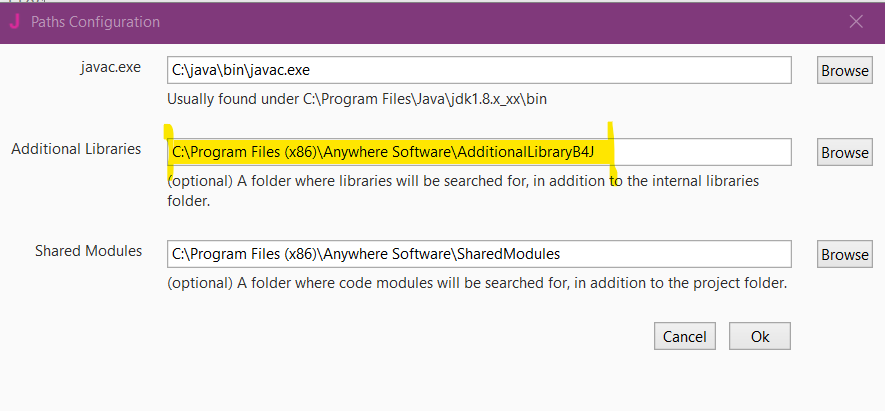The height and width of the screenshot is (411, 885).
Task: Click the B4J 'J' icon in title bar
Action: point(14,21)
